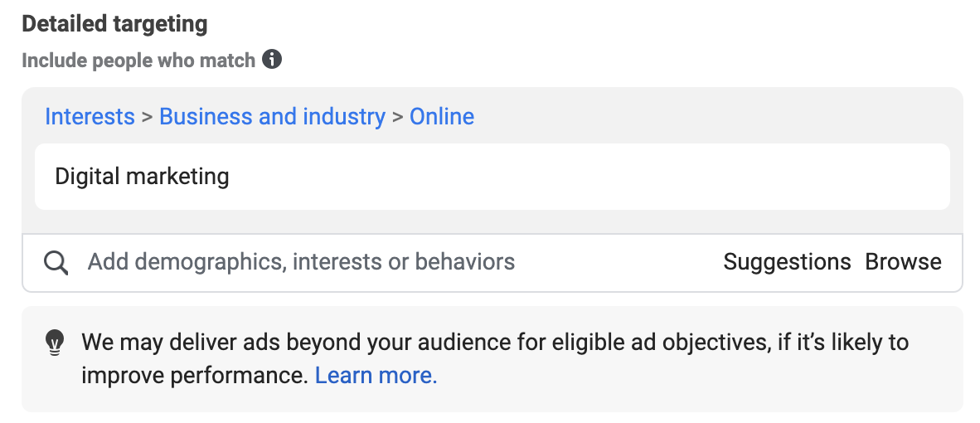Click the lightbulb tip icon
Screen dimensions: 980x423
coord(55,343)
